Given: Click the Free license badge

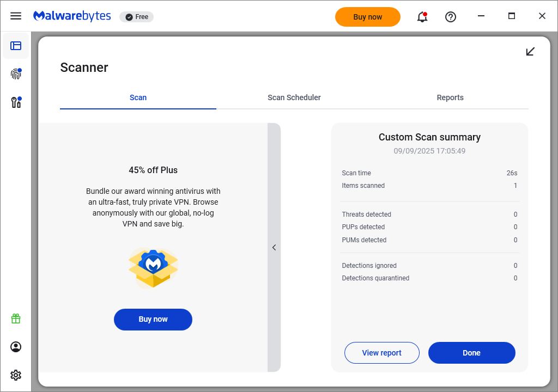Looking at the screenshot, I should tap(137, 17).
